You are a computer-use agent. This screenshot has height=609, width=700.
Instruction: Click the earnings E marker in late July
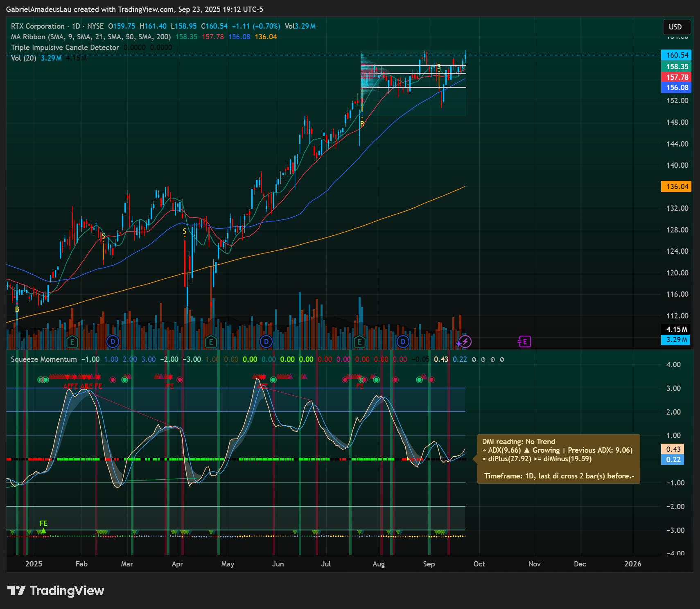[x=359, y=341]
